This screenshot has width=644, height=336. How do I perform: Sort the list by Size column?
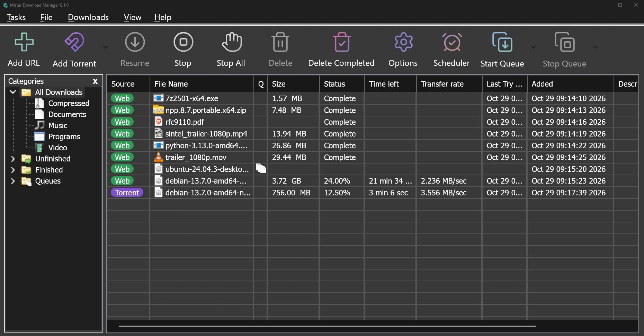coord(294,84)
